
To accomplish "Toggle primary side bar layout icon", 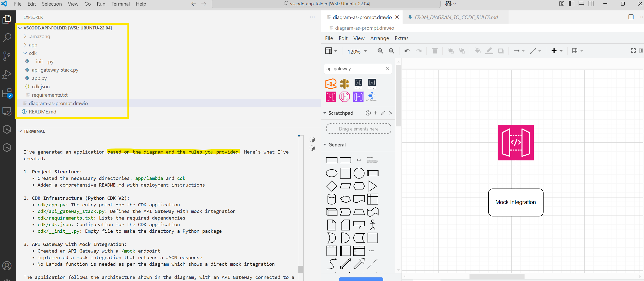I will [x=571, y=4].
